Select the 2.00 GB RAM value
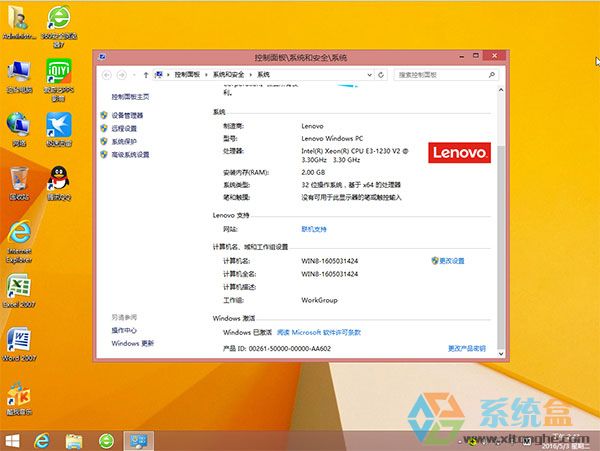This screenshot has width=600, height=451. (x=313, y=173)
